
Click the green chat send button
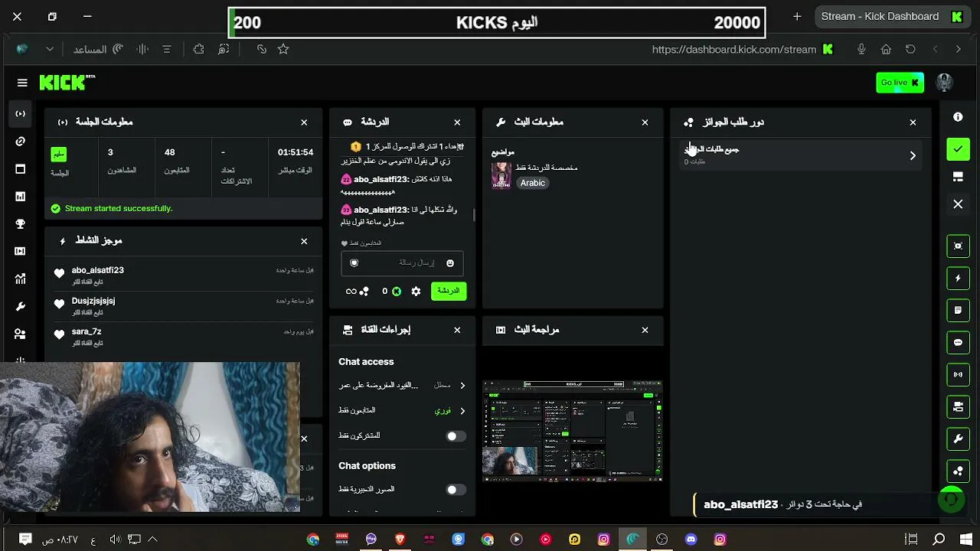click(x=449, y=291)
